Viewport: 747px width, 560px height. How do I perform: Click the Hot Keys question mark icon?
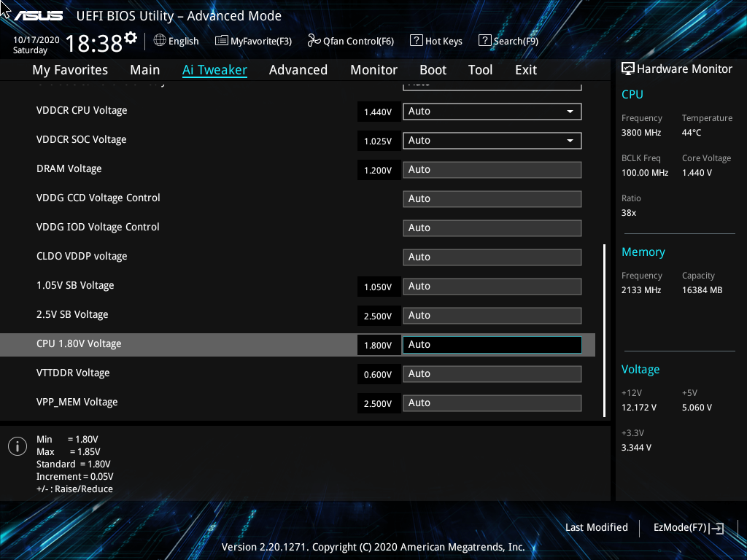416,41
